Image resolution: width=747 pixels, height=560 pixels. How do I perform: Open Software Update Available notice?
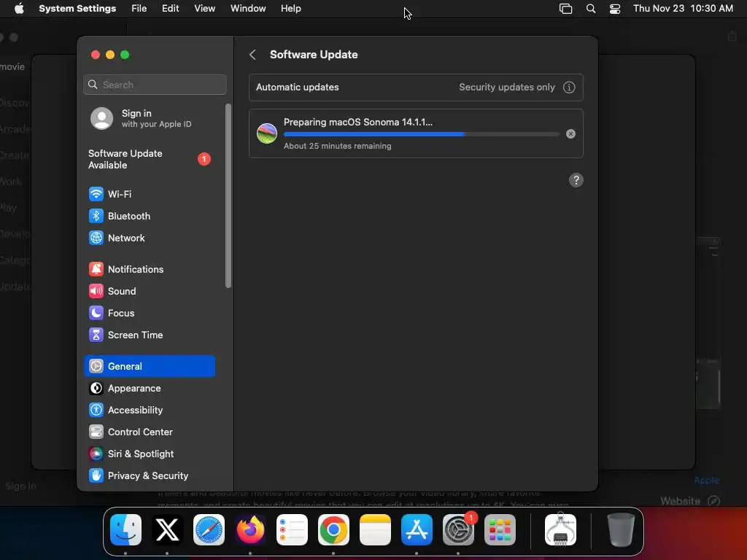(x=150, y=159)
